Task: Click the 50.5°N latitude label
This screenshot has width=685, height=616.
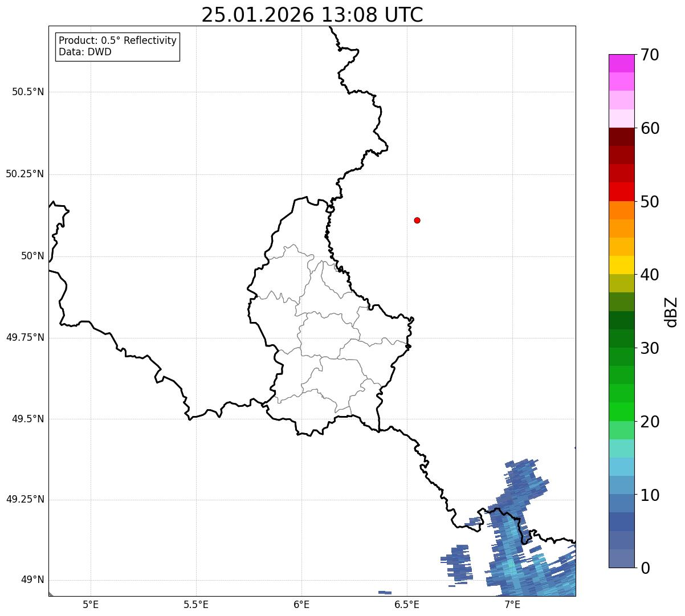Action: click(x=28, y=92)
